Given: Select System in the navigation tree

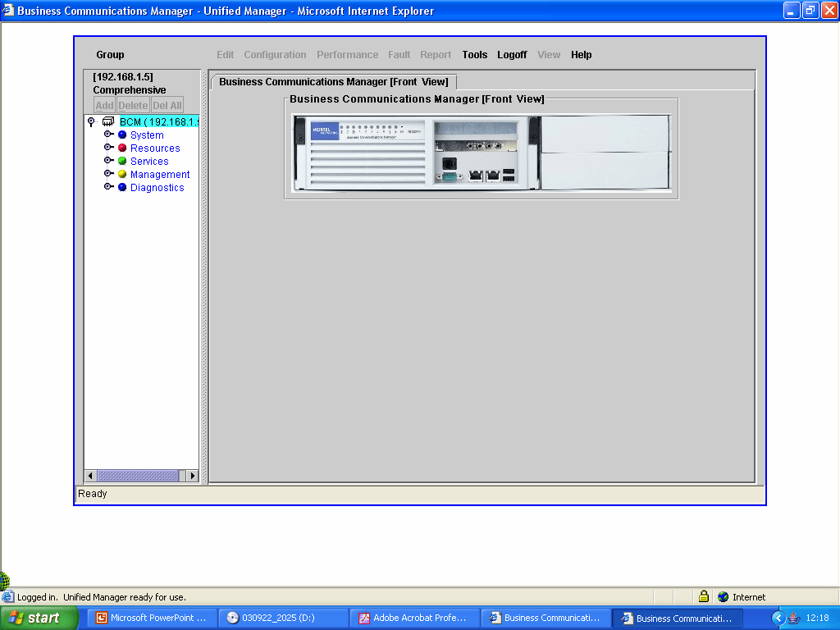Looking at the screenshot, I should click(x=147, y=135).
